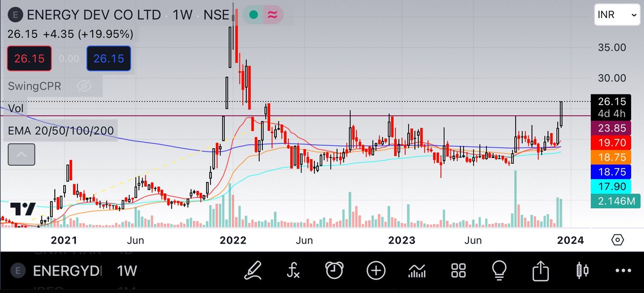Click the 23.85 purple price label
Image resolution: width=644 pixels, height=293 pixels.
click(x=611, y=128)
